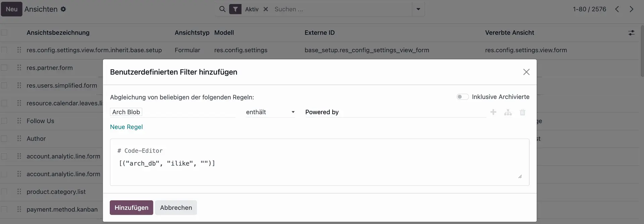Click the Powered by value field

pos(395,112)
